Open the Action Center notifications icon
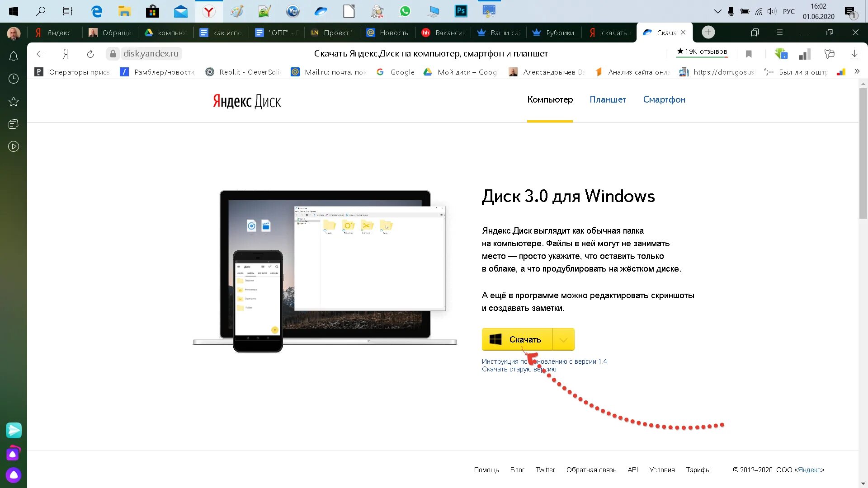Viewport: 868px width, 488px height. [851, 12]
